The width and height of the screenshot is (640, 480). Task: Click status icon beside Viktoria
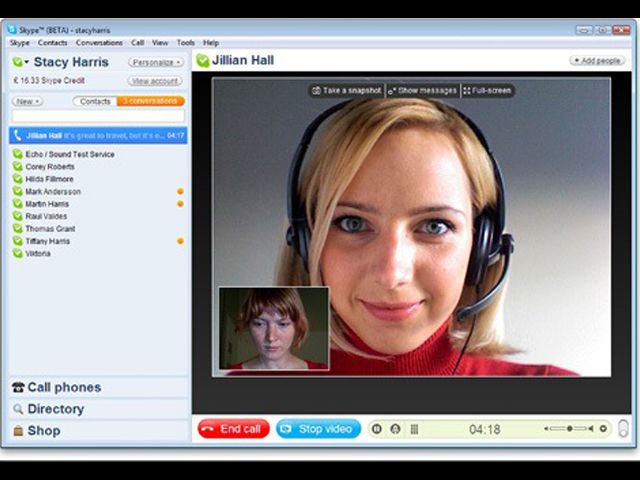[x=18, y=253]
